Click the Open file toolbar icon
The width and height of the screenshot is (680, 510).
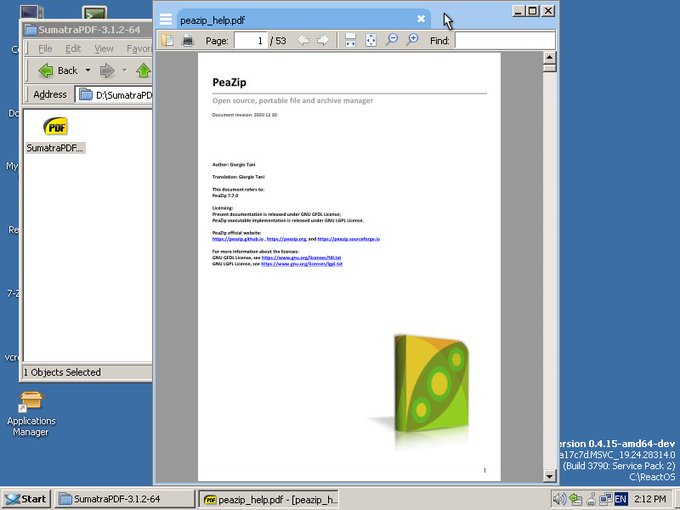tap(167, 40)
